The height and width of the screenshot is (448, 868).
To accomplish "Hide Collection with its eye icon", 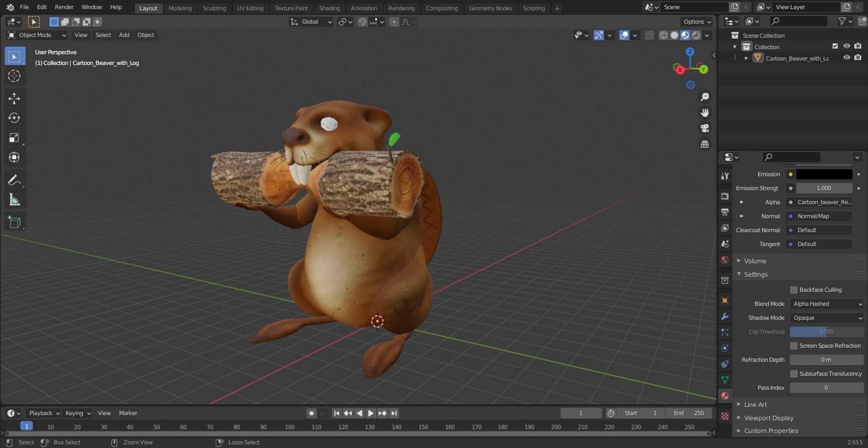I will (x=846, y=46).
